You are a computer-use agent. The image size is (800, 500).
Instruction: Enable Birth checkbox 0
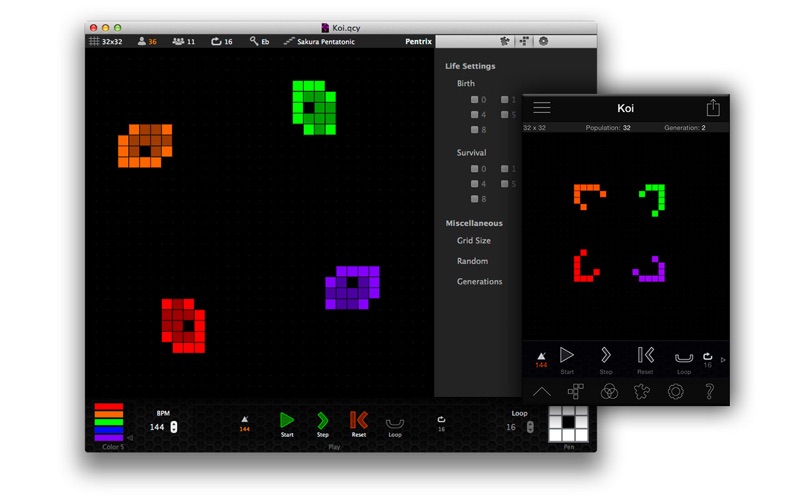[x=474, y=99]
